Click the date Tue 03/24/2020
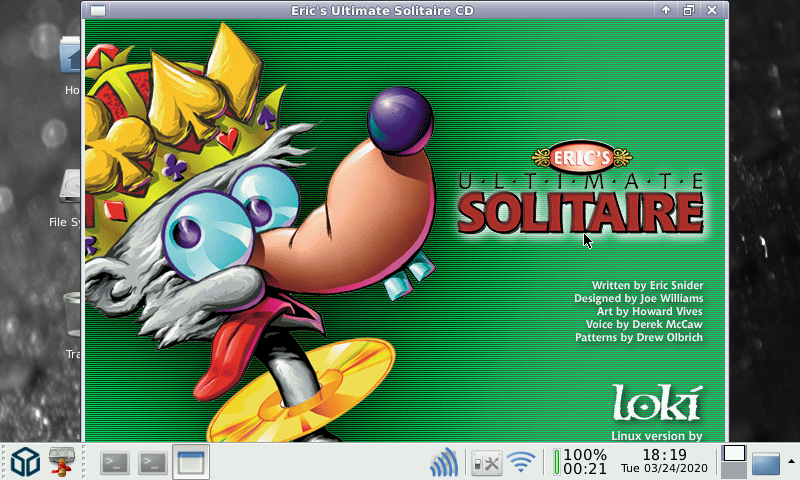This screenshot has height=480, width=800. (664, 468)
